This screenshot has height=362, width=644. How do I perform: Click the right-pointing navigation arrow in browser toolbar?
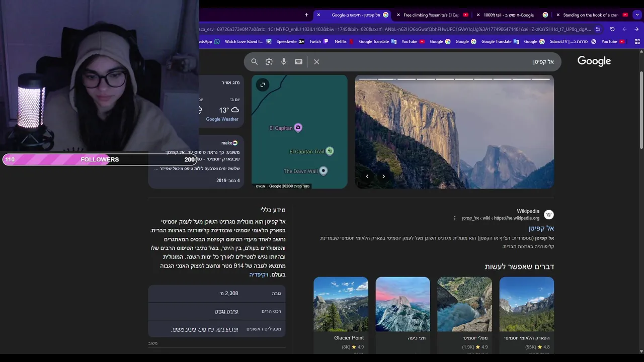tap(636, 29)
